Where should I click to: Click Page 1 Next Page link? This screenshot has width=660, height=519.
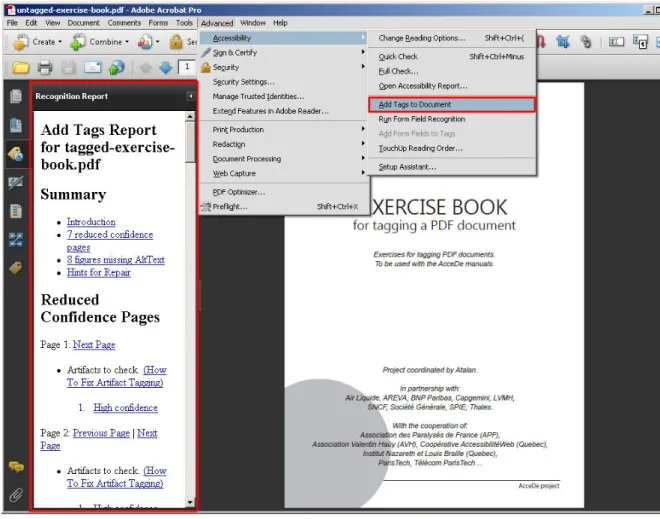(94, 345)
